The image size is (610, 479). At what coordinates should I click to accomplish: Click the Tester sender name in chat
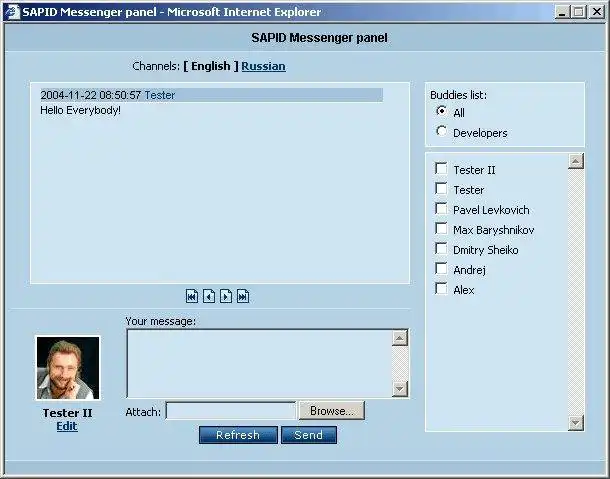point(160,95)
